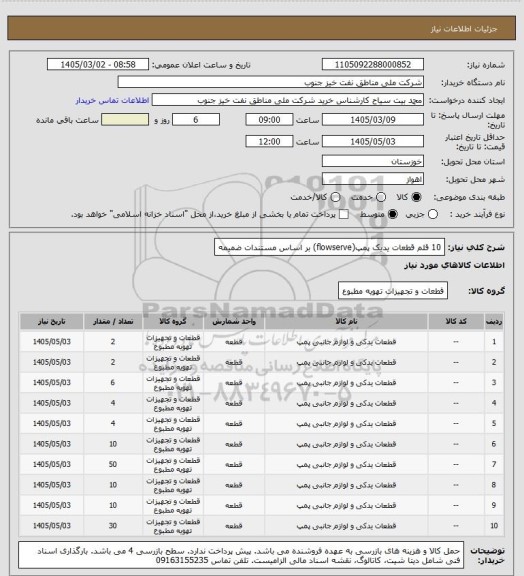Open buyer contact info link اطلاعات تماس خریدار

point(112,100)
